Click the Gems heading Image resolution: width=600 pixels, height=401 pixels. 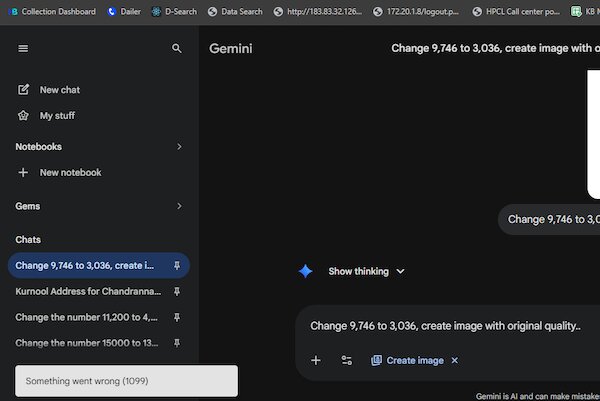[x=28, y=206]
